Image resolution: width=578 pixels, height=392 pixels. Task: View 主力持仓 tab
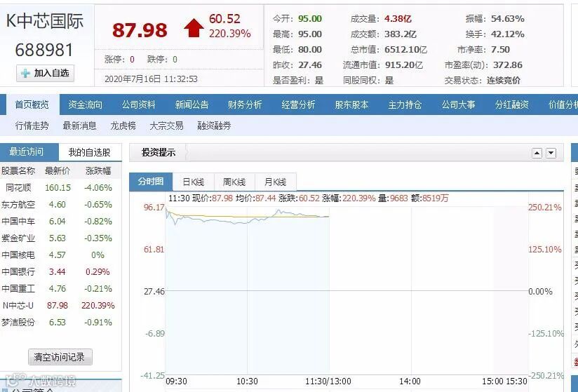pyautogui.click(x=405, y=104)
